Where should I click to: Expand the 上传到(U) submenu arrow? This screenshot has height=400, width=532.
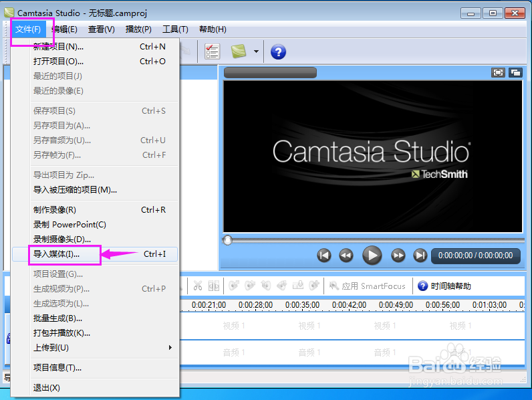[170, 348]
